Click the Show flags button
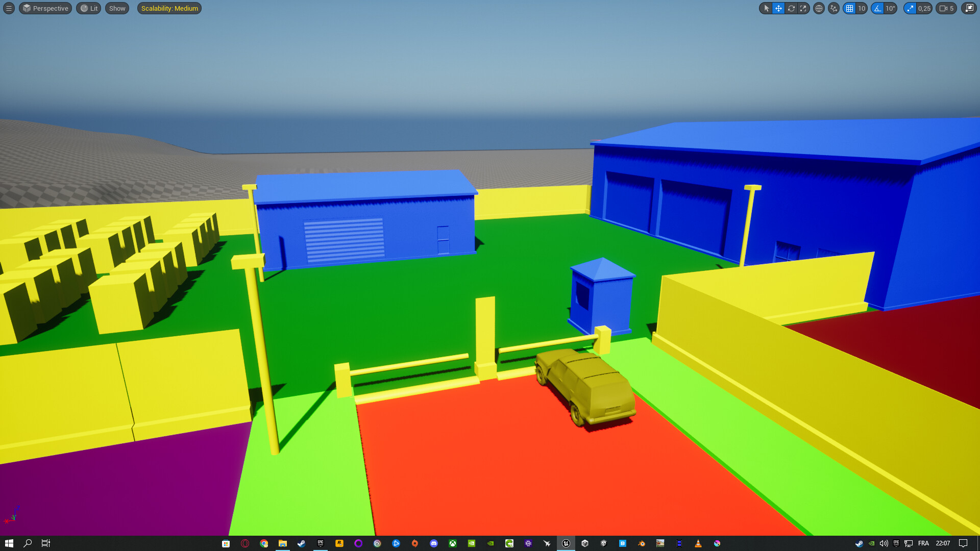 coord(117,8)
